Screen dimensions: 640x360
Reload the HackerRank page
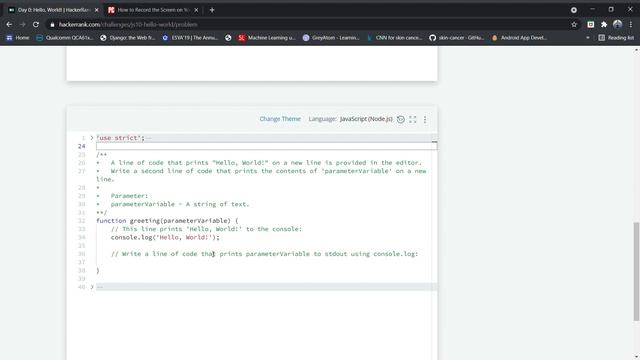pos(36,24)
